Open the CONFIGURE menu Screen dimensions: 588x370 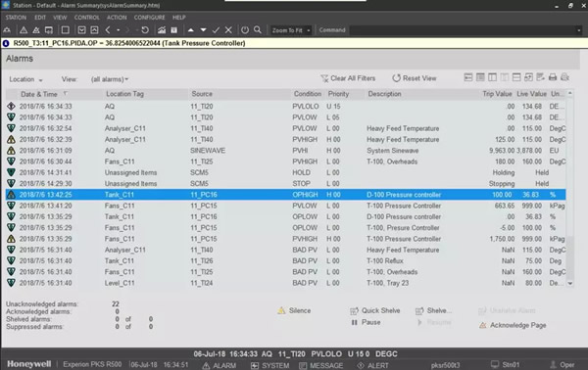149,18
